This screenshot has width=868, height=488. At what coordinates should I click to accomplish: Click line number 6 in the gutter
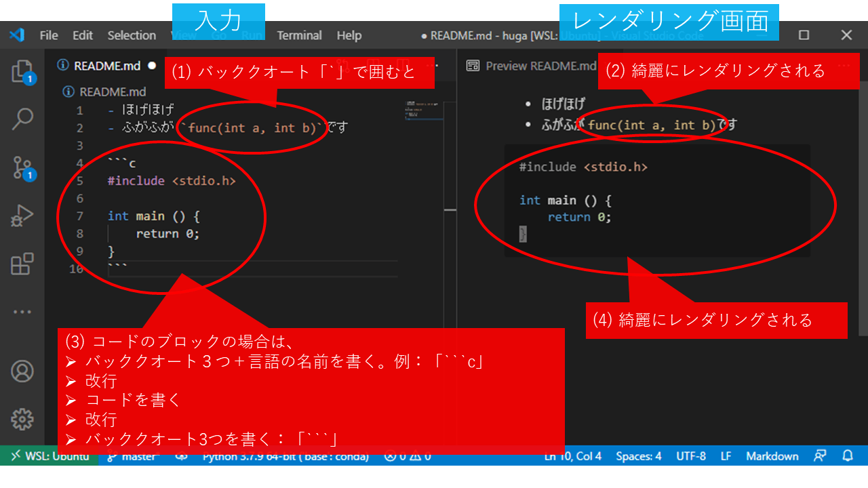point(80,198)
